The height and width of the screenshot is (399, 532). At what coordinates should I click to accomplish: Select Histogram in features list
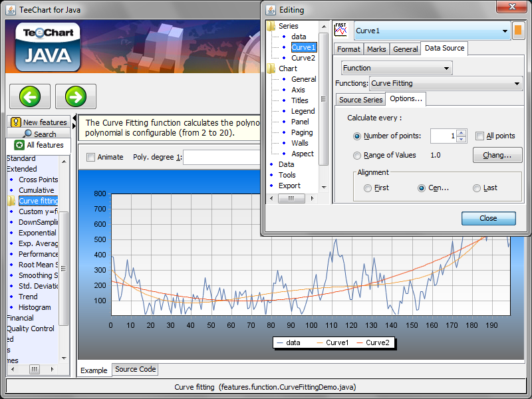35,308
